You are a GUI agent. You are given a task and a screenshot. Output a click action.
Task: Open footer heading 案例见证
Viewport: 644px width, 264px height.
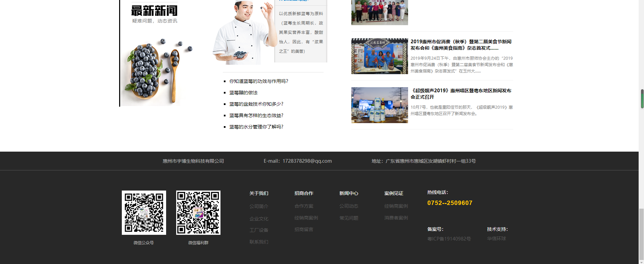[x=394, y=193]
